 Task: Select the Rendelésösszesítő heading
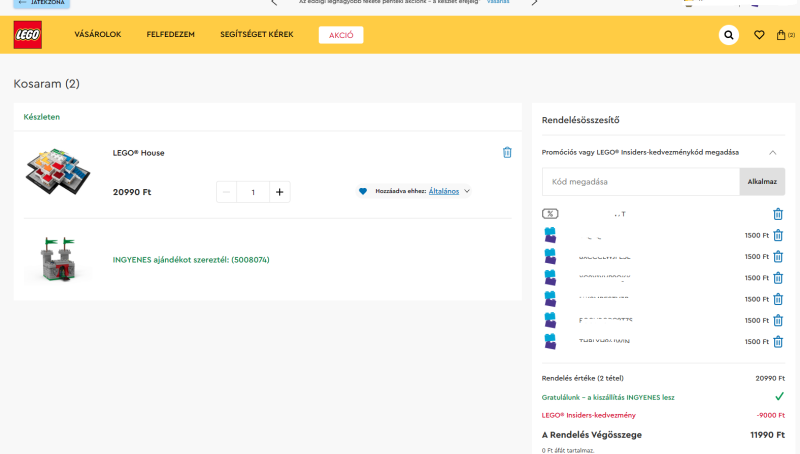(581, 120)
